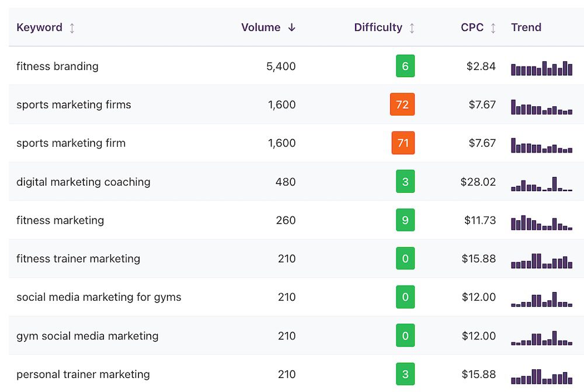
Task: Open digital marketing coaching keyword
Action: click(83, 182)
